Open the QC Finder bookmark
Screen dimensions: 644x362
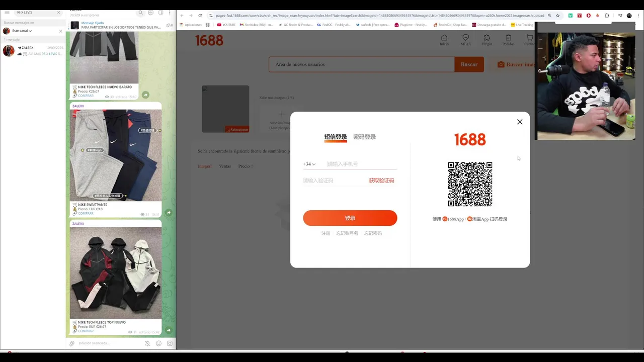click(295, 25)
